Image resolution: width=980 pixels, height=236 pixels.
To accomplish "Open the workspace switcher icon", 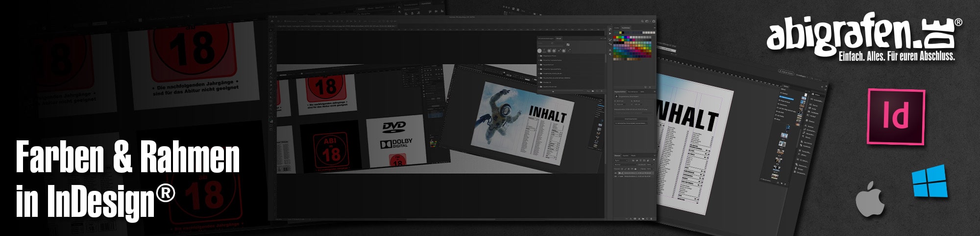I will pos(647,21).
